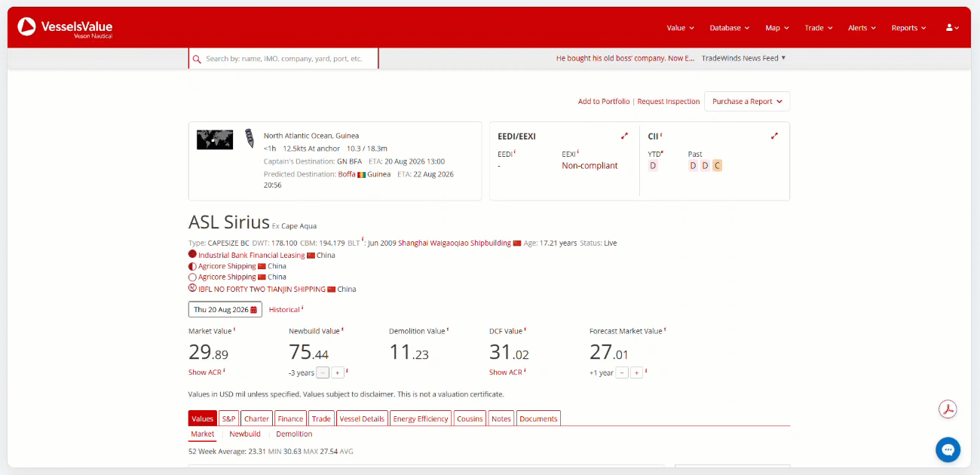Expand the TradeWinds News Feed selector
Image resolution: width=980 pixels, height=475 pixels.
(744, 58)
